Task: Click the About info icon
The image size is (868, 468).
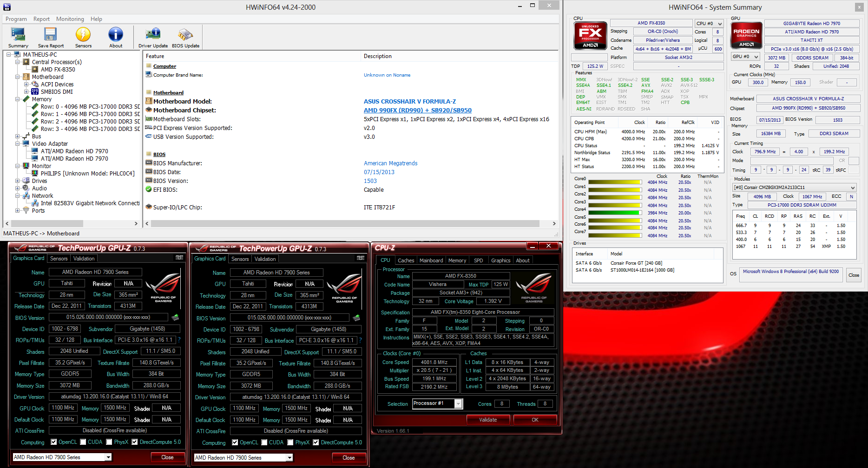Action: pos(116,37)
